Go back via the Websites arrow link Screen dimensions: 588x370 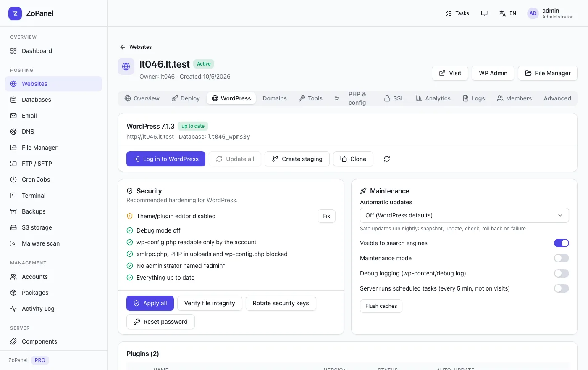[136, 47]
